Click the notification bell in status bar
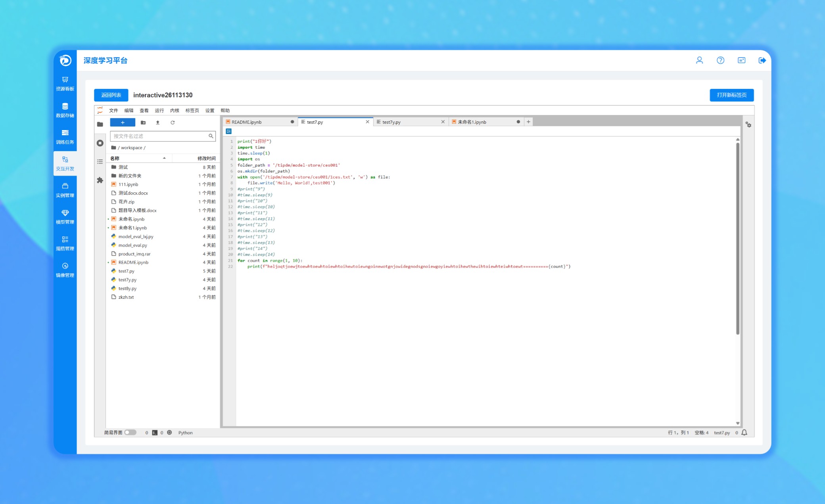The height and width of the screenshot is (504, 825). [x=744, y=433]
